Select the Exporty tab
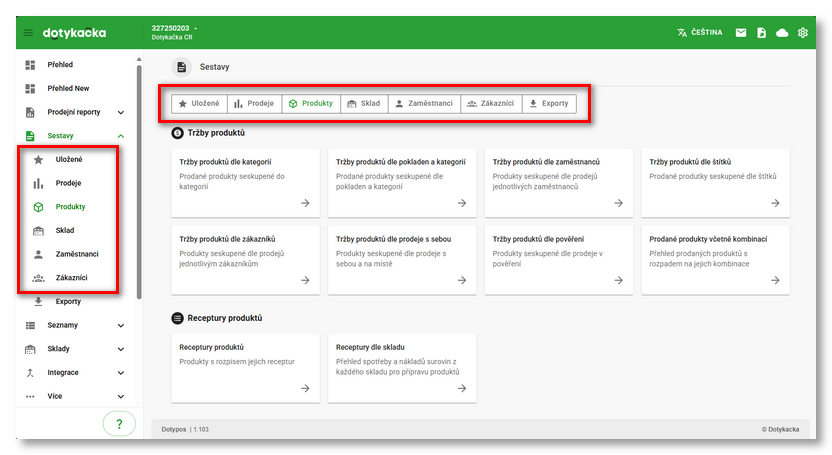The width and height of the screenshot is (832, 455). click(x=549, y=103)
